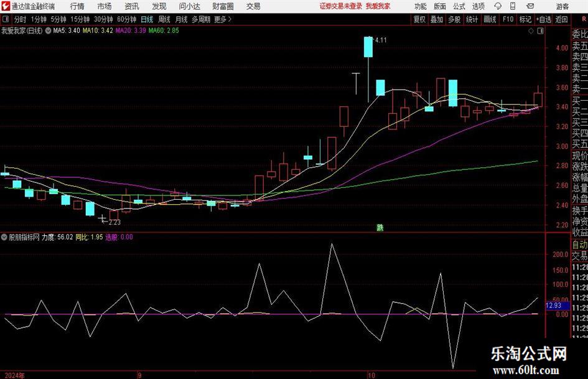Click the month 10 marker on time axis
The width and height of the screenshot is (588, 379).
[371, 375]
